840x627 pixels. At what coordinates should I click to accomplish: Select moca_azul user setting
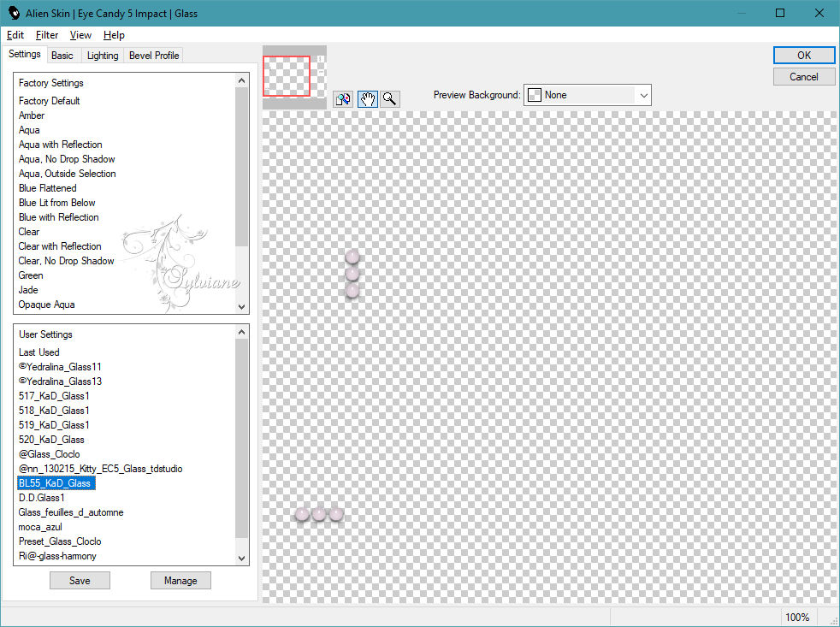click(x=40, y=527)
